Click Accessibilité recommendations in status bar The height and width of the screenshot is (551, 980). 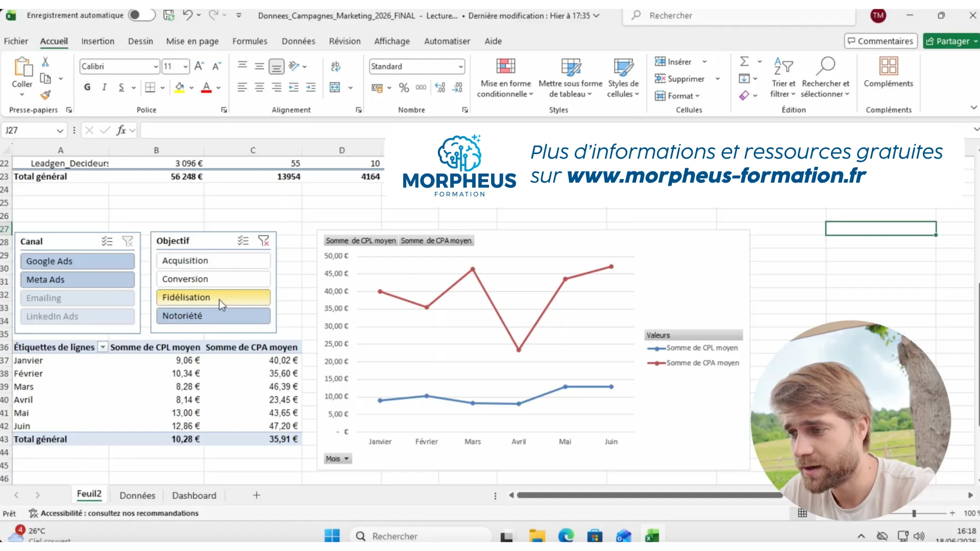coord(113,513)
